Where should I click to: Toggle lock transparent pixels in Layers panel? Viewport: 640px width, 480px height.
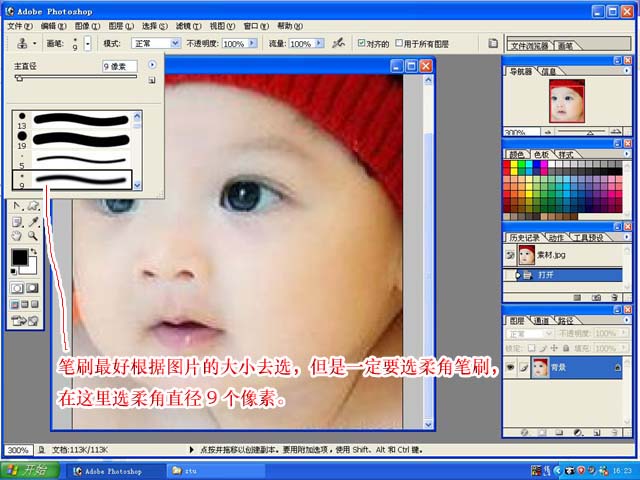coord(531,348)
